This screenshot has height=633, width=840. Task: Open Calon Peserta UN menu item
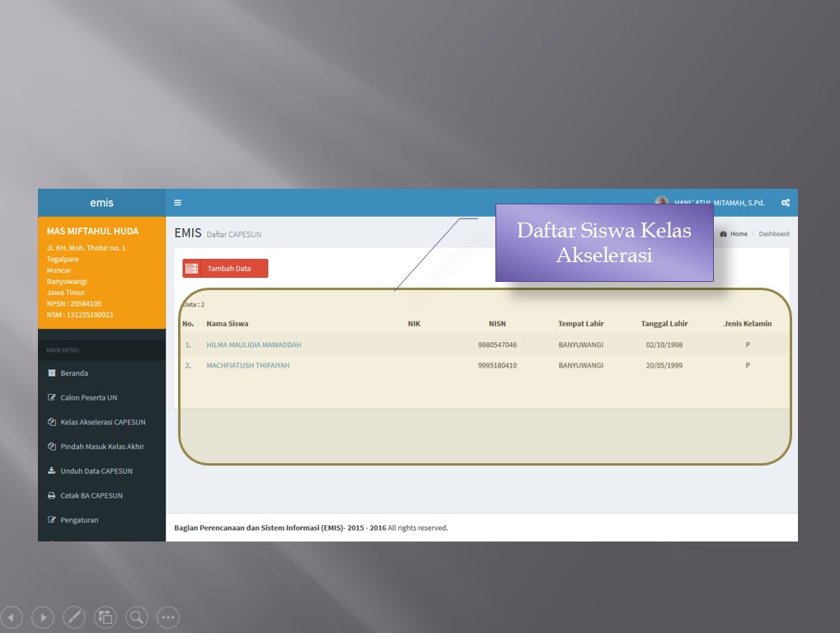pyautogui.click(x=88, y=397)
